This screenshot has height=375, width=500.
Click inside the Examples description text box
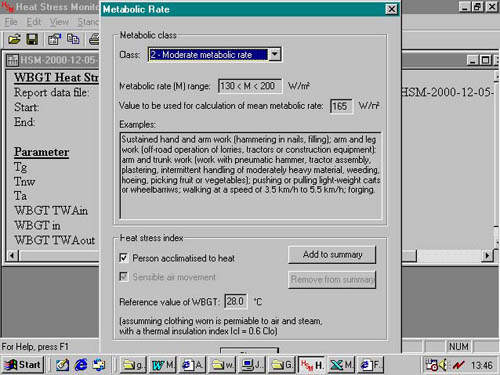tap(251, 175)
